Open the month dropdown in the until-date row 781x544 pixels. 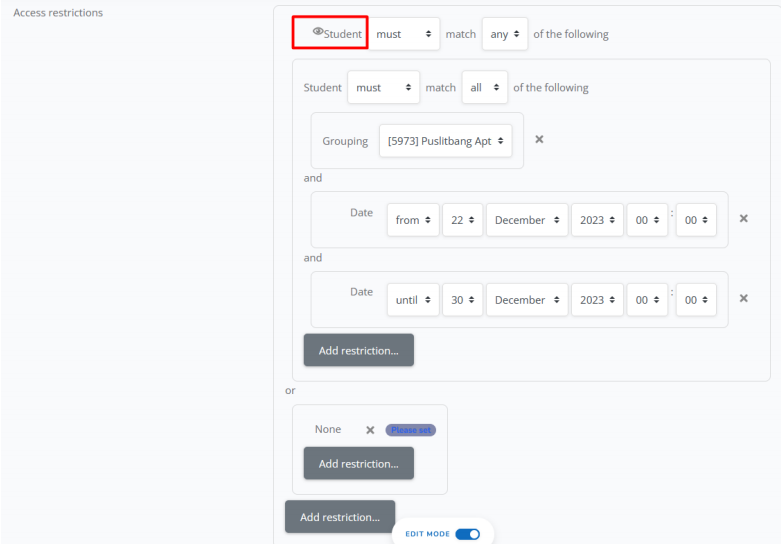tap(526, 300)
